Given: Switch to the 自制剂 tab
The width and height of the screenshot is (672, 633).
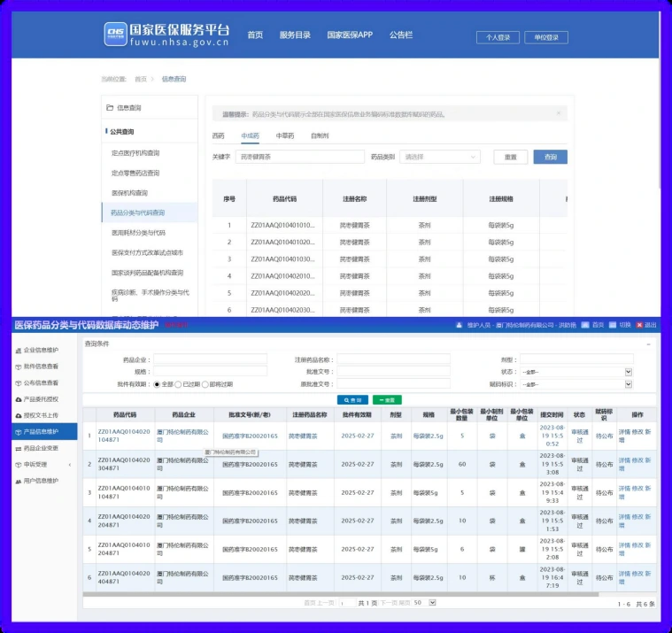Looking at the screenshot, I should [320, 135].
